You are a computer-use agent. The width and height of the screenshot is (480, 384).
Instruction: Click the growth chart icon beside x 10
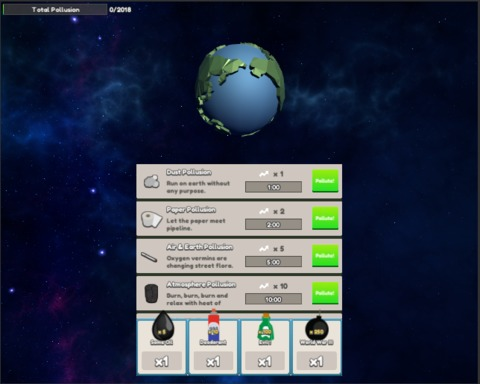[x=264, y=286]
